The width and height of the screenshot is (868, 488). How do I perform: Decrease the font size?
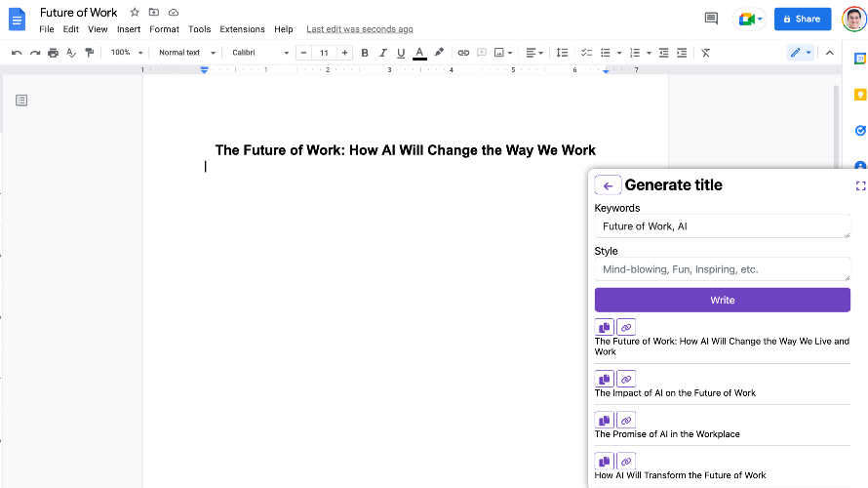(x=303, y=53)
